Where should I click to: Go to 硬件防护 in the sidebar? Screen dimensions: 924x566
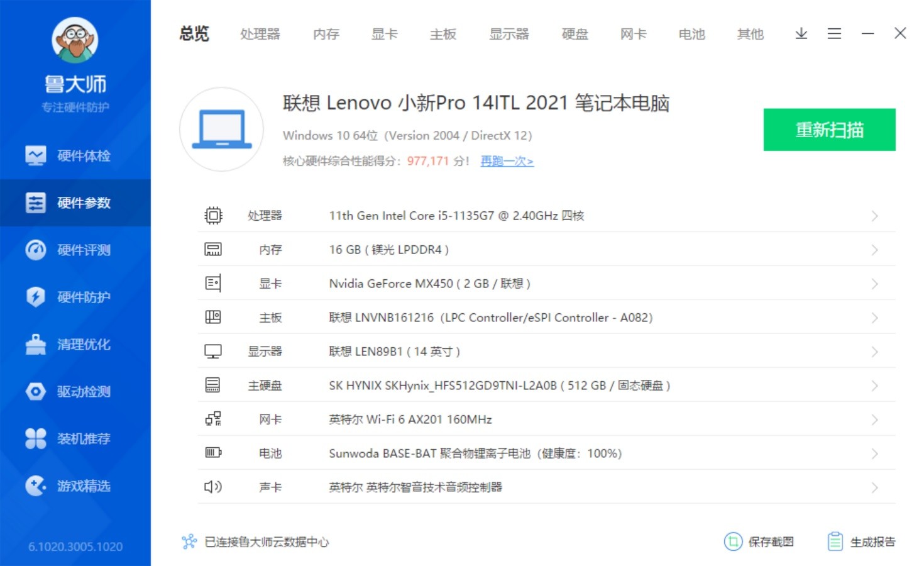[x=75, y=297]
